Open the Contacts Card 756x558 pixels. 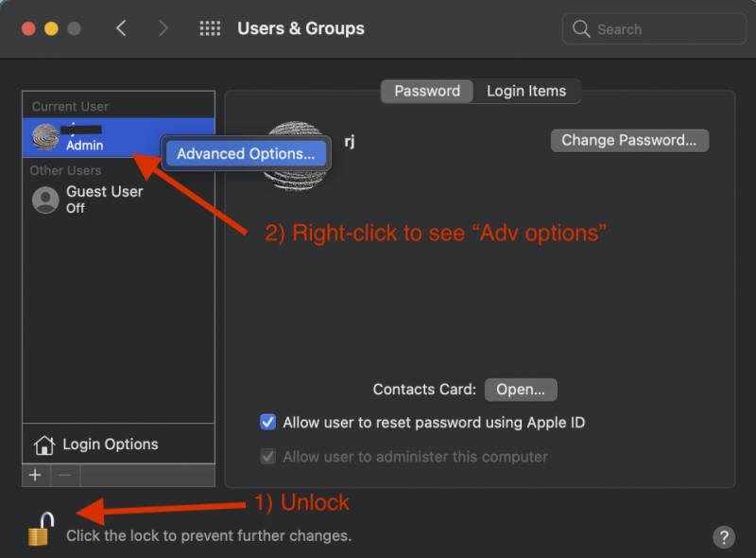click(521, 390)
